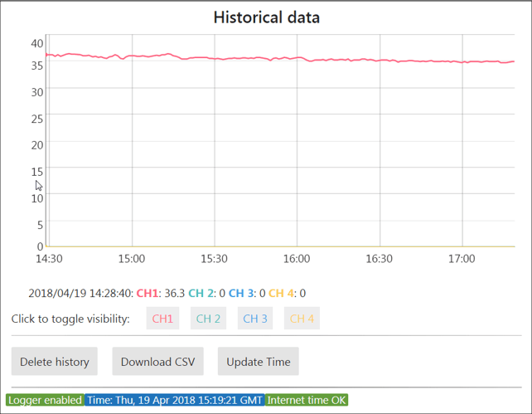The height and width of the screenshot is (414, 532).
Task: Click the 14:30 label on time axis
Action: click(x=49, y=259)
